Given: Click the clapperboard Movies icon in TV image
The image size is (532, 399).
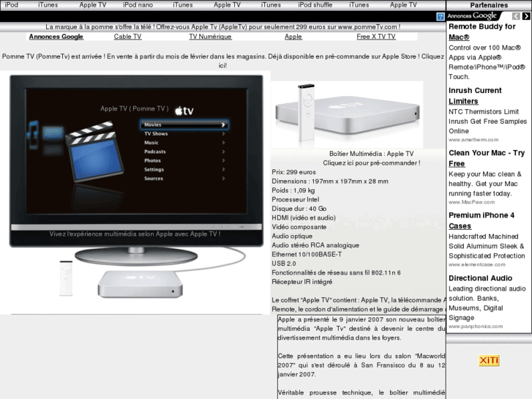Looking at the screenshot, I should coord(94,151).
